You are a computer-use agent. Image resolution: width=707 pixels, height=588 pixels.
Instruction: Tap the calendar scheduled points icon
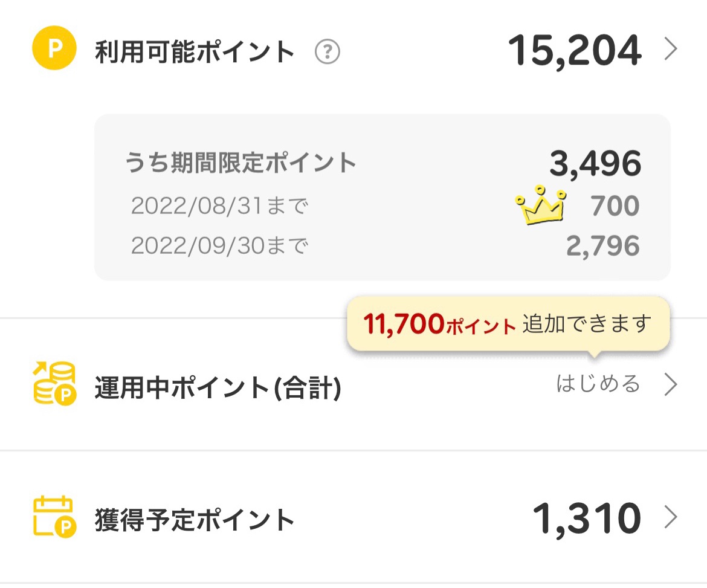(54, 517)
